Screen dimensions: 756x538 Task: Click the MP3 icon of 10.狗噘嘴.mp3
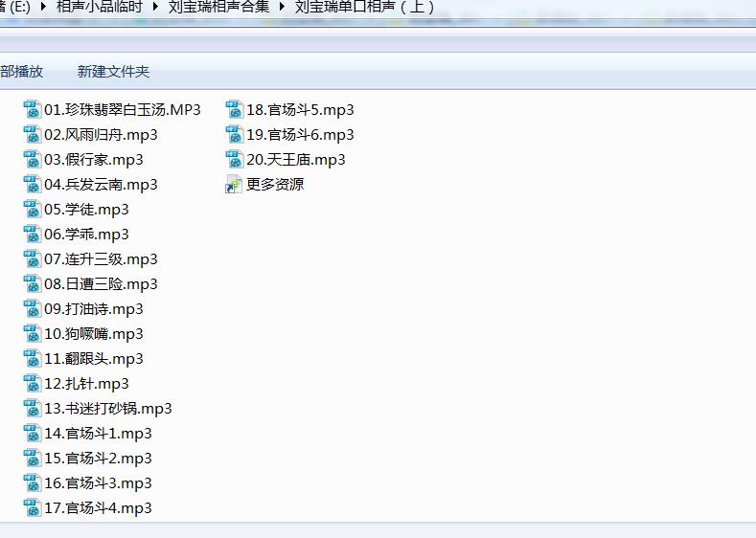click(33, 333)
